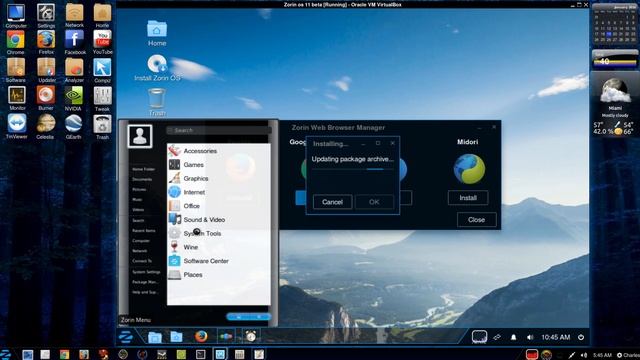
Task: Click the OK button in Installing dialog
Action: [374, 202]
